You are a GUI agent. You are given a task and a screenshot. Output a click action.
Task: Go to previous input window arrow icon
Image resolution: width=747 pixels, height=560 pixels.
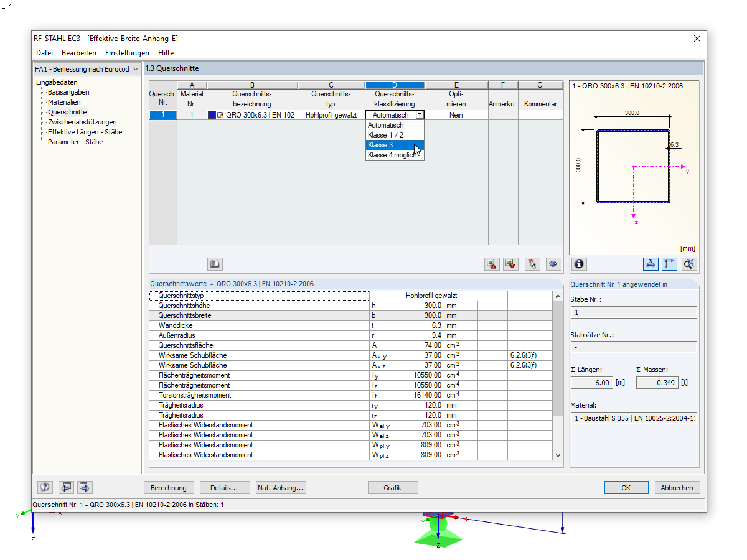tap(66, 487)
